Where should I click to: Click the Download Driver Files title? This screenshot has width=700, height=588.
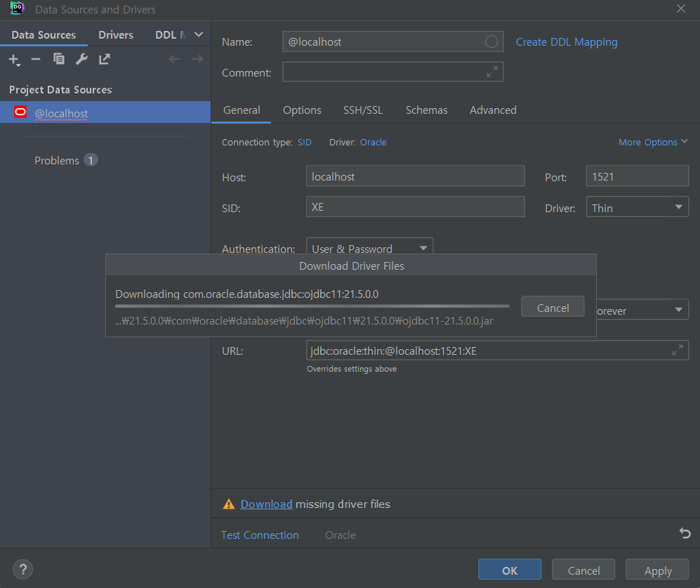(x=351, y=266)
